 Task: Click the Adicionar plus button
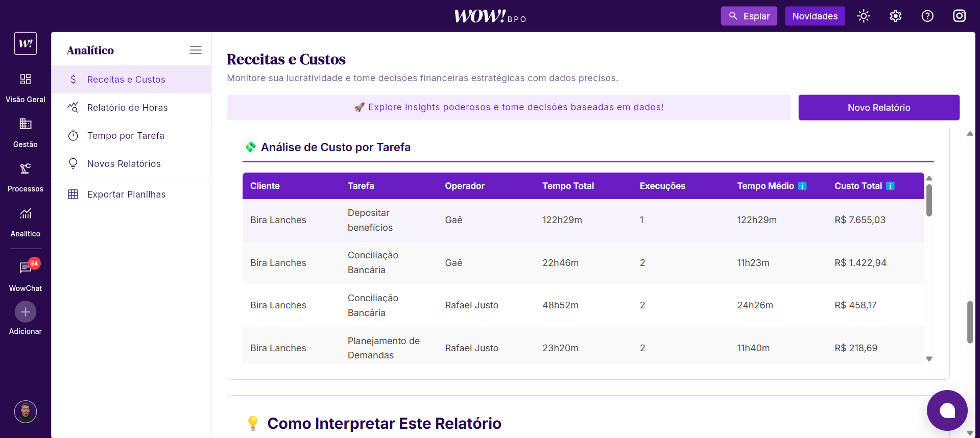click(x=25, y=312)
